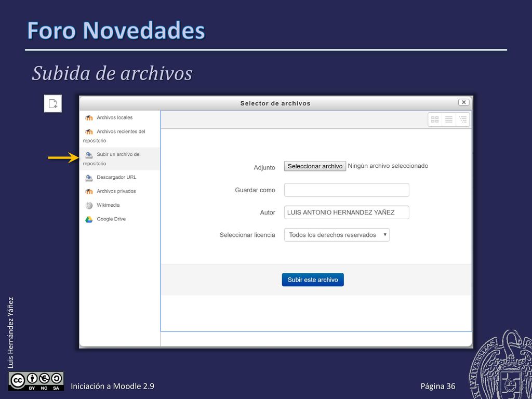Click 'Ningún archivo seleccionado' text
The width and height of the screenshot is (532, 399).
[388, 166]
